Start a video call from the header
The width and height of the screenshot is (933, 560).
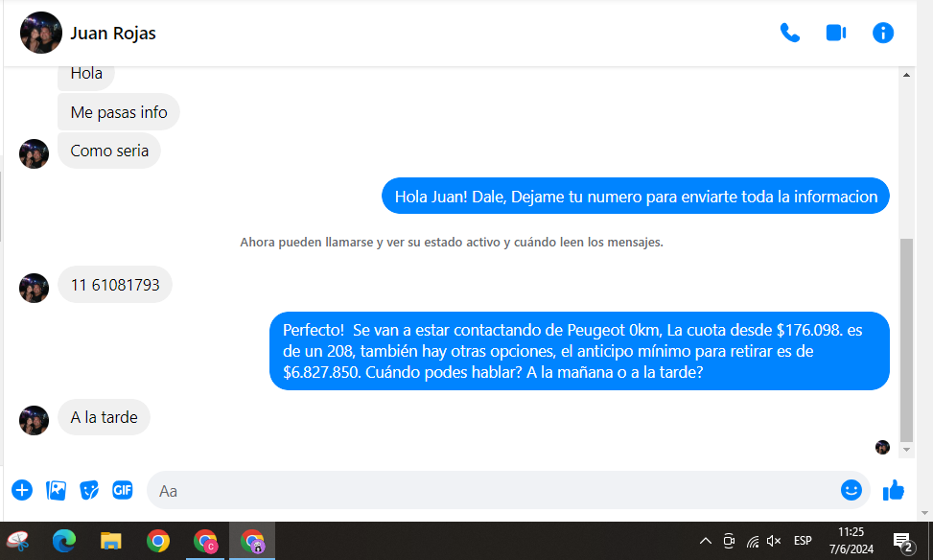click(x=835, y=33)
